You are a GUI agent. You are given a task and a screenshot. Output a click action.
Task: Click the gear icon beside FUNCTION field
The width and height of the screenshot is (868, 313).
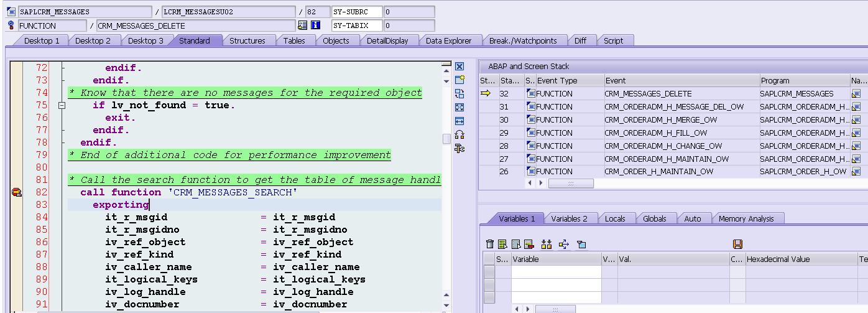tap(11, 26)
